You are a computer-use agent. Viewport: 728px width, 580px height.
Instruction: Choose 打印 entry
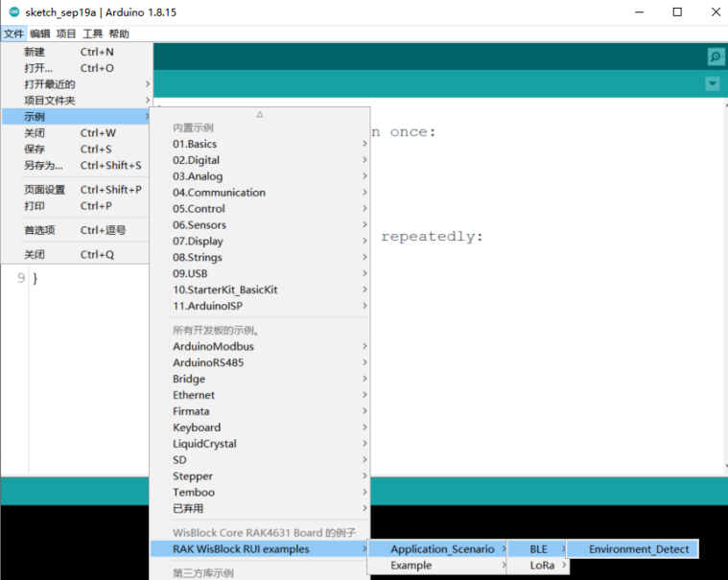[77, 206]
